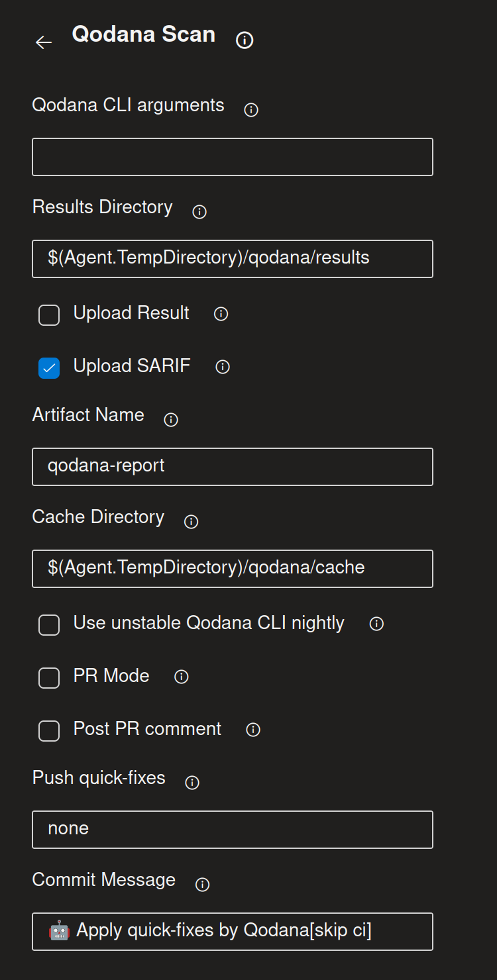Select the Commit Message text field
497x980 pixels.
pos(232,931)
